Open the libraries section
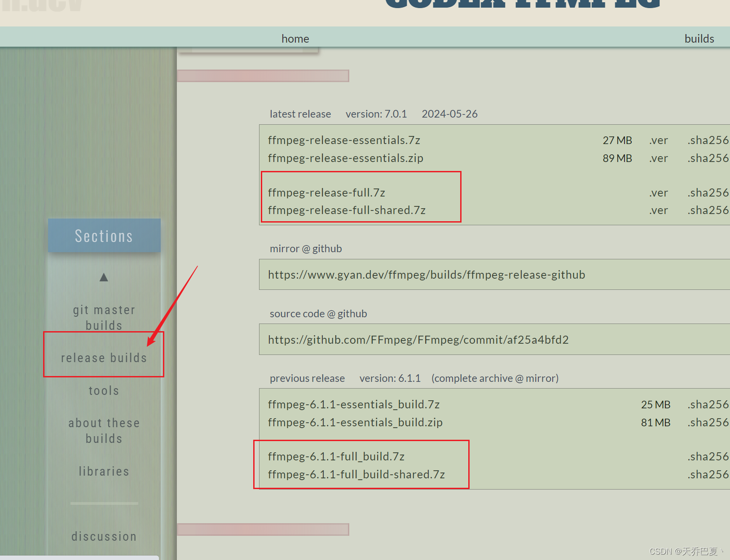 104,472
